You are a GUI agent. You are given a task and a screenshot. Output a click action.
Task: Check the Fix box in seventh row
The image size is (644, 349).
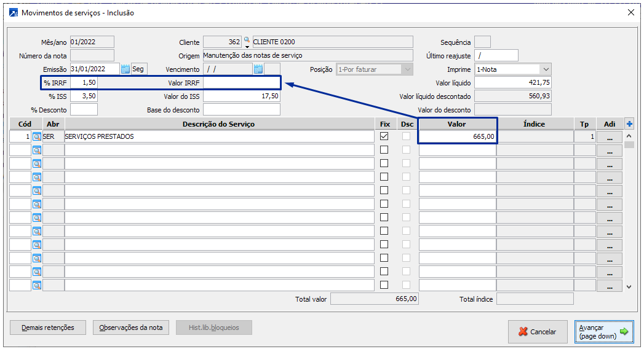coord(384,218)
